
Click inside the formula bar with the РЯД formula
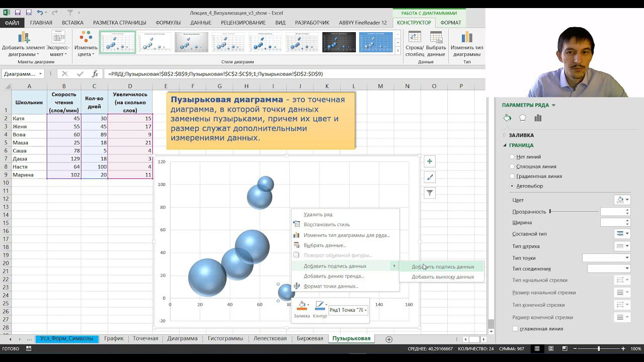click(294, 74)
